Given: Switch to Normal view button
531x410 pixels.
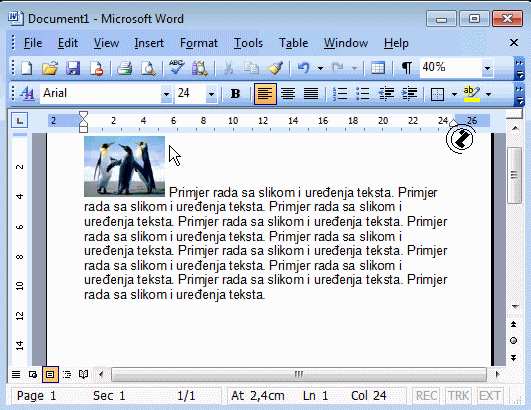Looking at the screenshot, I should (16, 374).
